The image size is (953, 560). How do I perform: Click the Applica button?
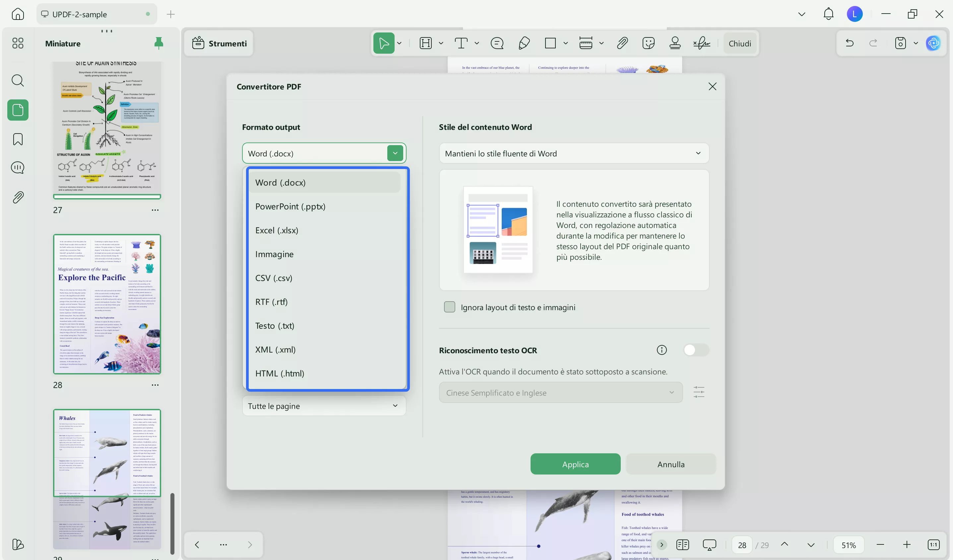pyautogui.click(x=575, y=464)
